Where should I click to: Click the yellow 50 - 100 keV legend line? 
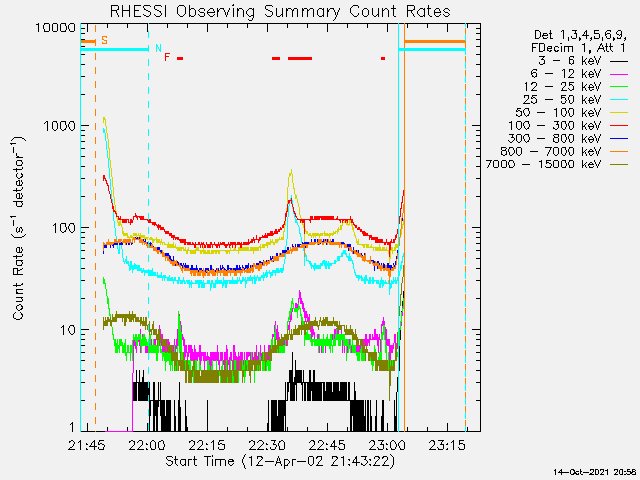619,113
